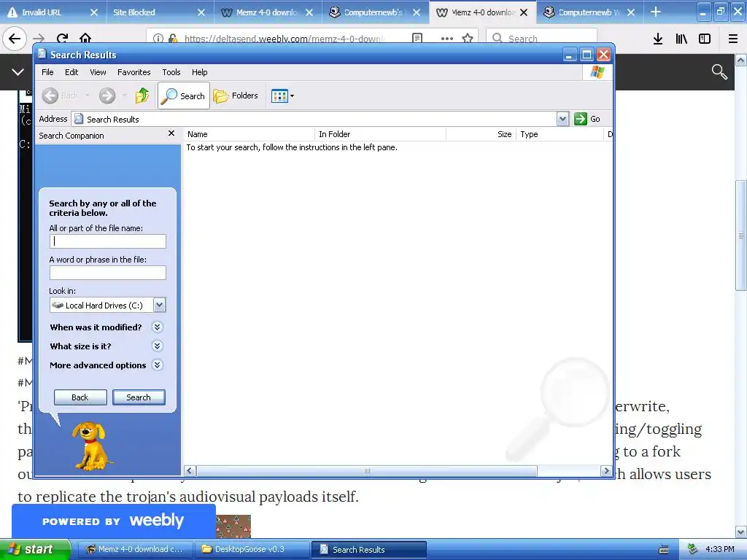Click the Search toolbar button
This screenshot has width=747, height=560.
[x=183, y=96]
